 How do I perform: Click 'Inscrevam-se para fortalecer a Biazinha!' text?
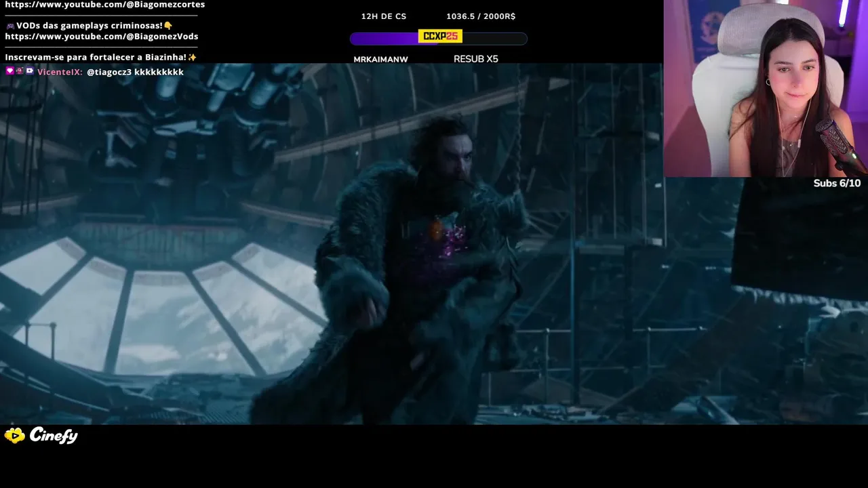[x=96, y=58]
